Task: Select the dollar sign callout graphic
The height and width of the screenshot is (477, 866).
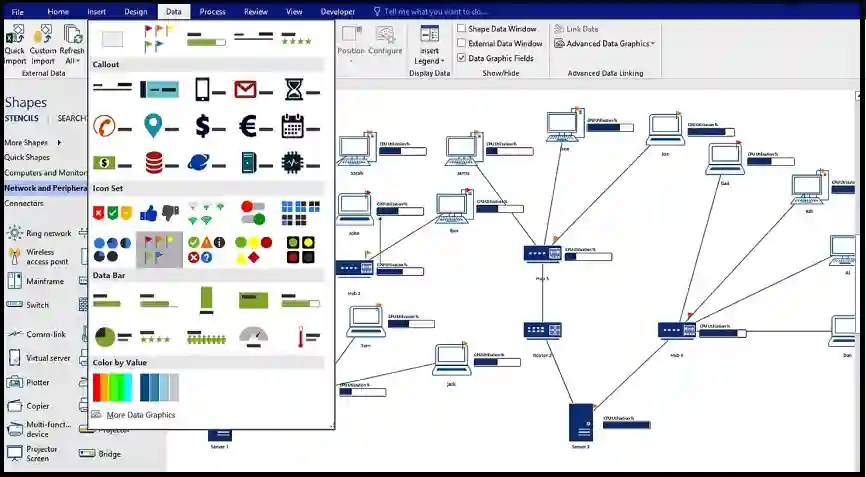Action: (210, 126)
